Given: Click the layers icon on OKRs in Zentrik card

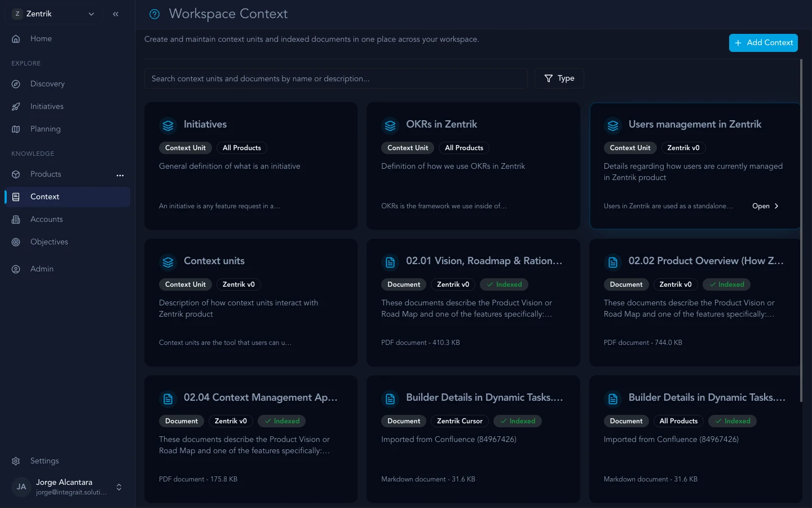Looking at the screenshot, I should (x=390, y=125).
